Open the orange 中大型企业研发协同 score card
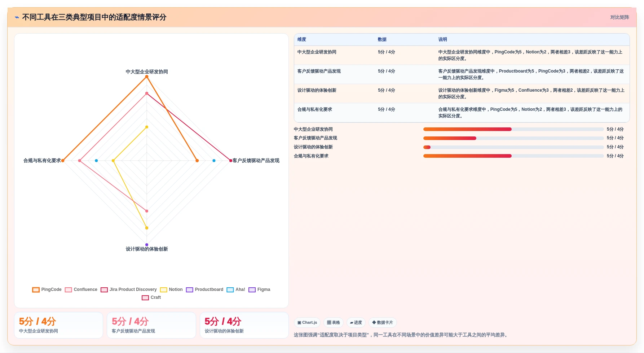 pyautogui.click(x=59, y=325)
